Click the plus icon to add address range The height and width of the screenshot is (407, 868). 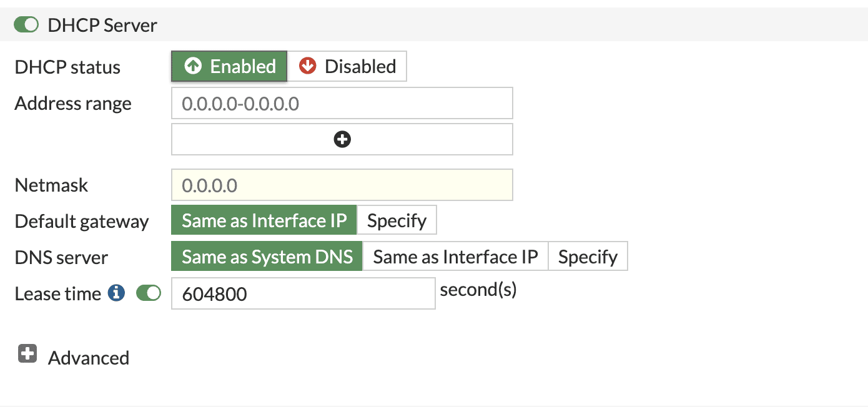pos(342,139)
